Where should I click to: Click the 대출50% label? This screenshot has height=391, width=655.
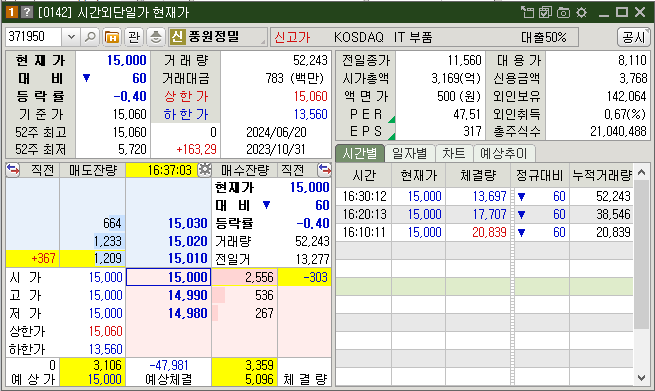tap(543, 38)
